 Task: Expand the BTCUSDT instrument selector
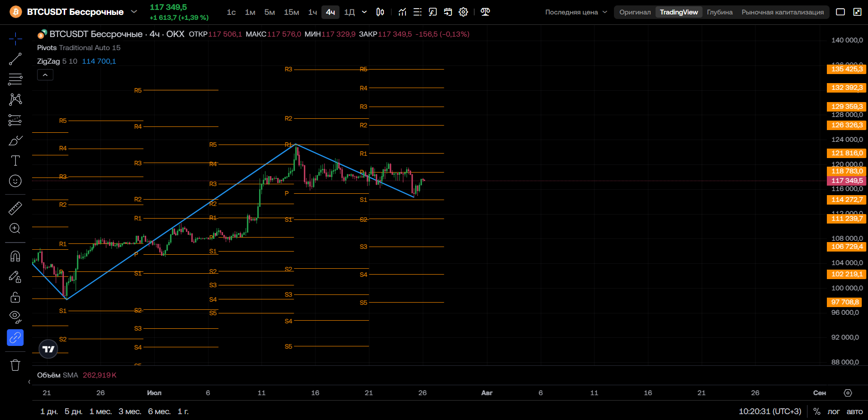pos(134,12)
